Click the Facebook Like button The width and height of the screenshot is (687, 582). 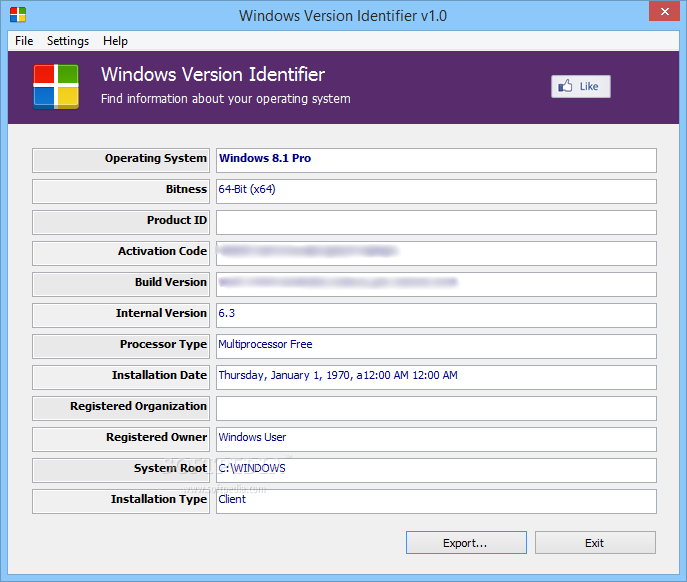[x=581, y=86]
